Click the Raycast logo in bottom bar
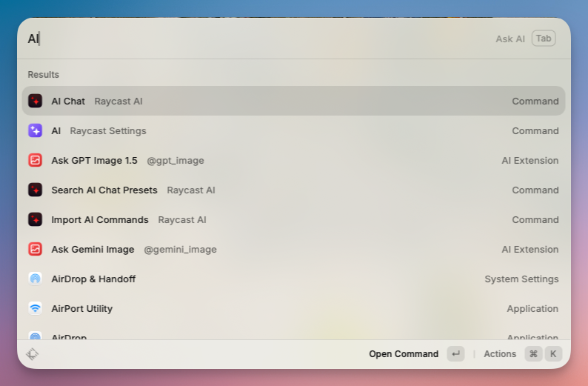The height and width of the screenshot is (386, 588). pos(32,354)
